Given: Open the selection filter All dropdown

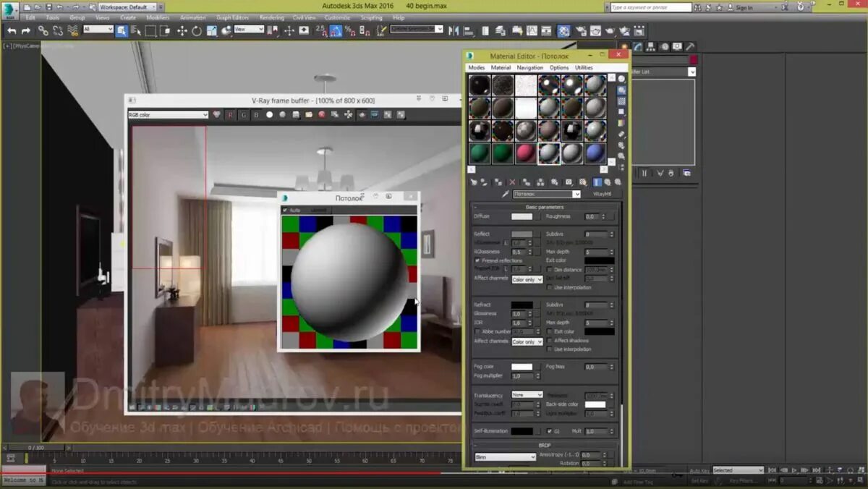Looking at the screenshot, I should click(98, 30).
